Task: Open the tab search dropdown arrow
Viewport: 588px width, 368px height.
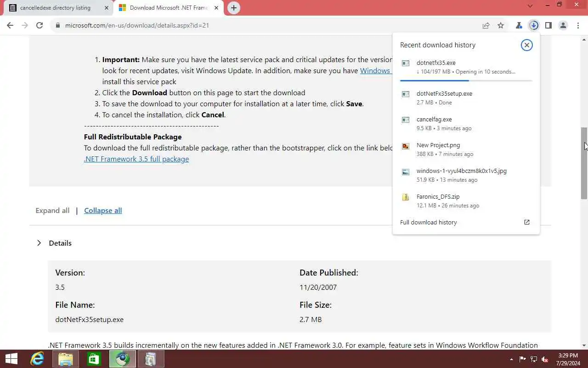Action: point(530,6)
